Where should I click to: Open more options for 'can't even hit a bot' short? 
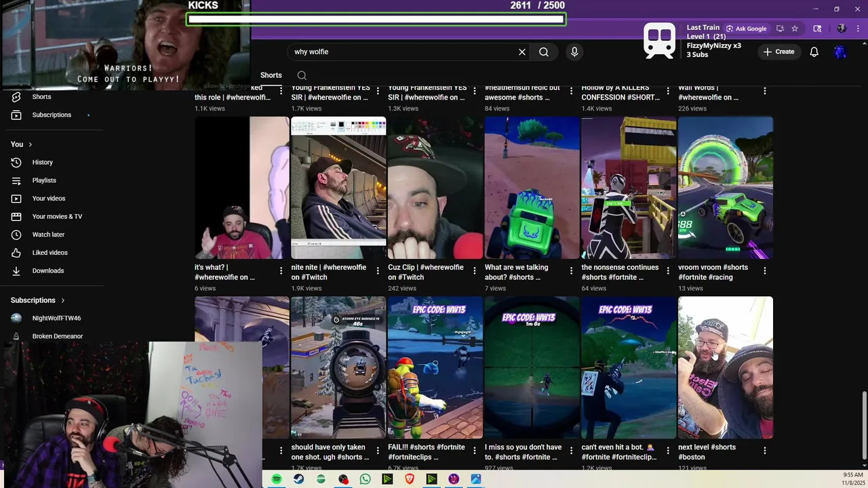click(x=668, y=450)
